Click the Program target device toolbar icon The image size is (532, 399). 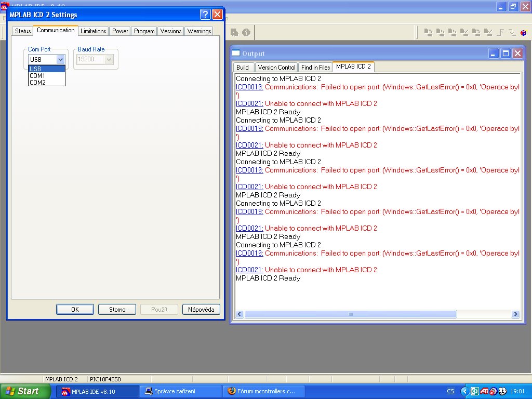(x=429, y=32)
